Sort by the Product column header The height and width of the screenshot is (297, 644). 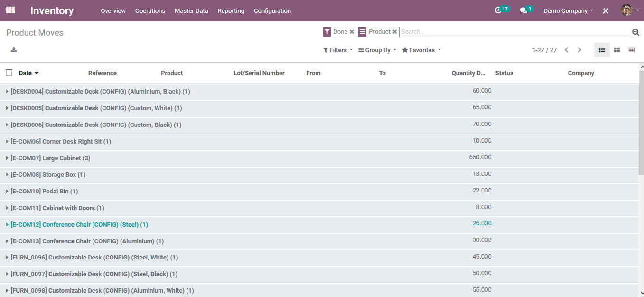(x=172, y=73)
